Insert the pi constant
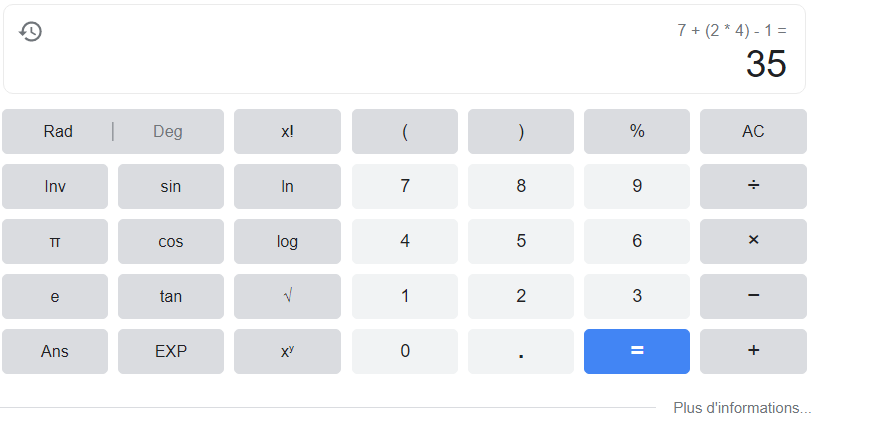Viewport: 877px width, 424px height. tap(55, 241)
